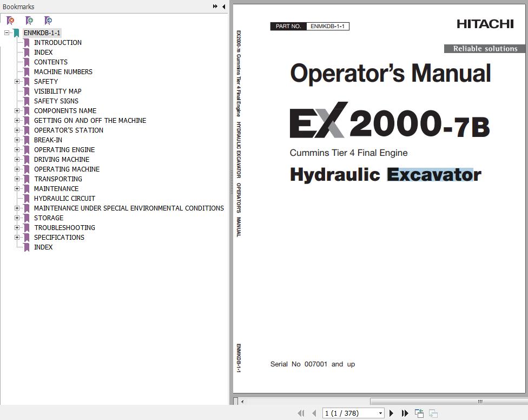Screen dimensions: 528x420
Task: Open the last INDEX bookmark below SPECIFICATIONS
Action: (43, 247)
